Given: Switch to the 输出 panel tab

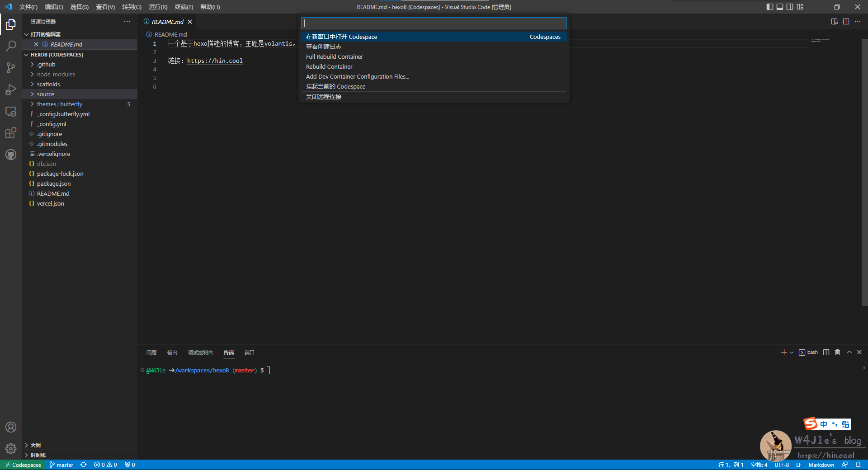Looking at the screenshot, I should [172, 352].
